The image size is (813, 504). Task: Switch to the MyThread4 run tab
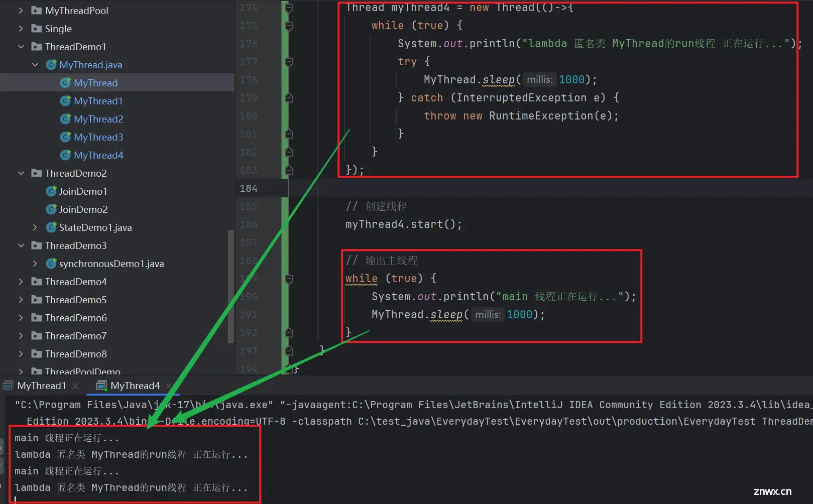[x=135, y=386]
